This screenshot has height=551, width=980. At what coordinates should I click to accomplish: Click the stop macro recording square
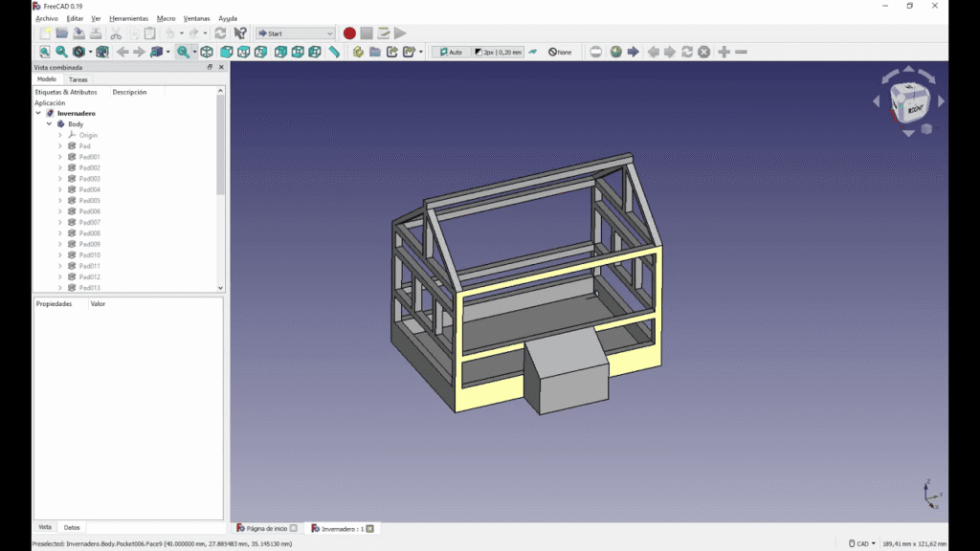367,33
